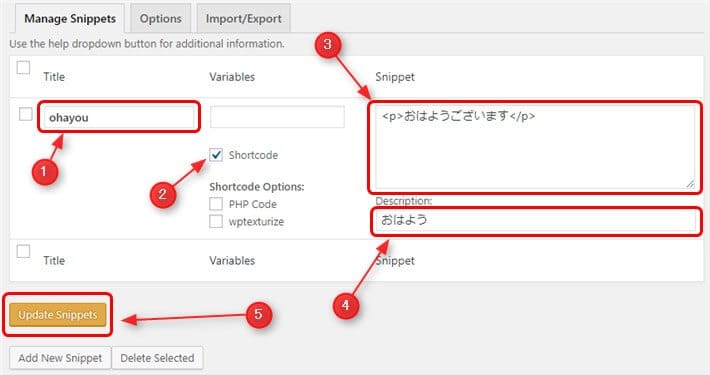Focus the empty Variables input field
Viewport: 710px width, 375px height.
coord(277,117)
